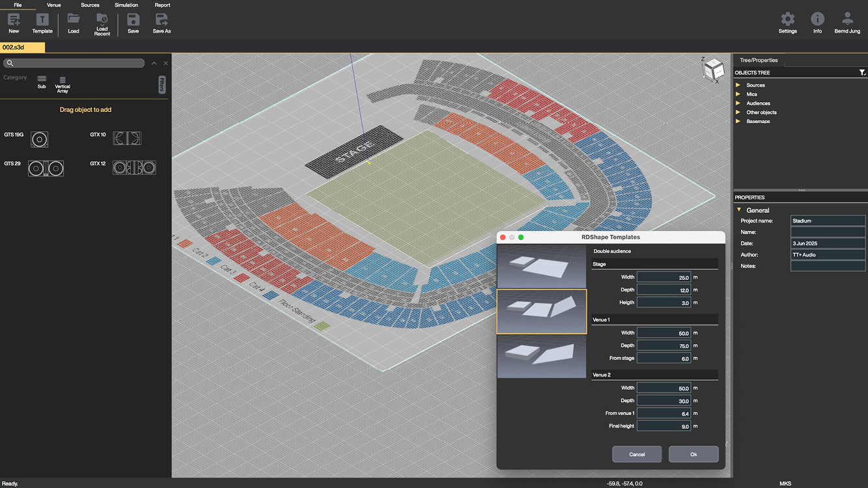
Task: Click the Cancel button in dialog
Action: (x=637, y=454)
